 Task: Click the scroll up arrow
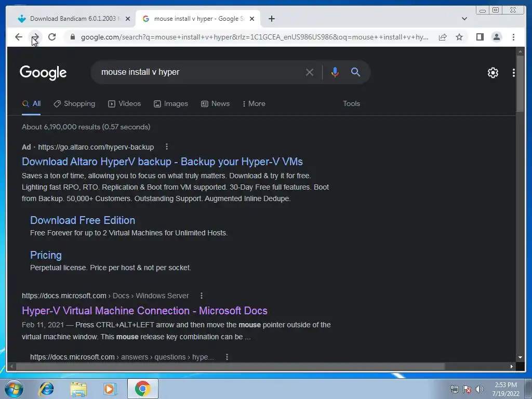click(x=520, y=51)
